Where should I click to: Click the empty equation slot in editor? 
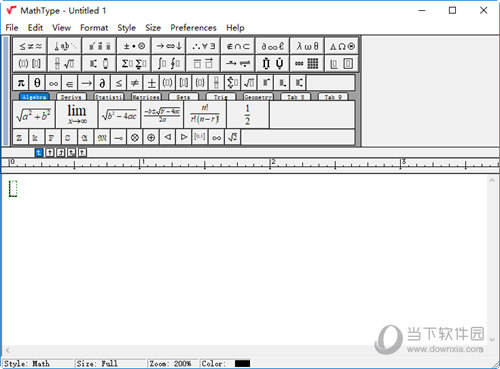click(x=13, y=189)
